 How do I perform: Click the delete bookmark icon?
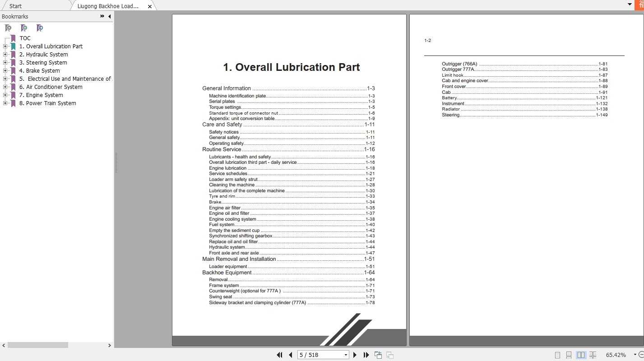[8, 28]
